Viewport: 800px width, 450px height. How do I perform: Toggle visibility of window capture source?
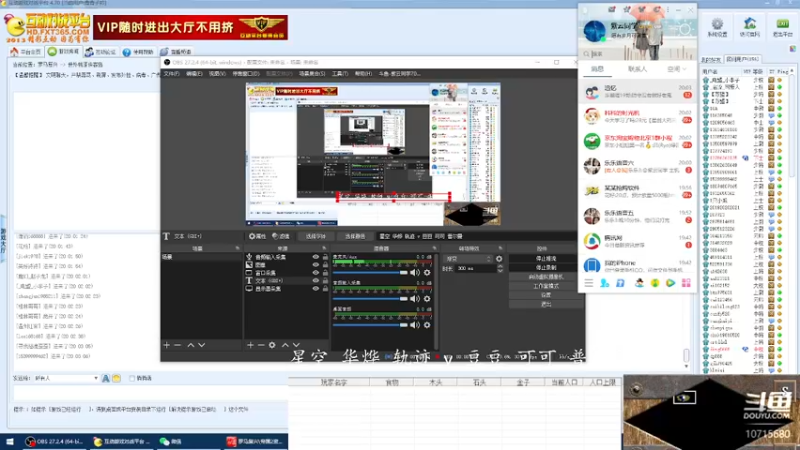coord(315,273)
